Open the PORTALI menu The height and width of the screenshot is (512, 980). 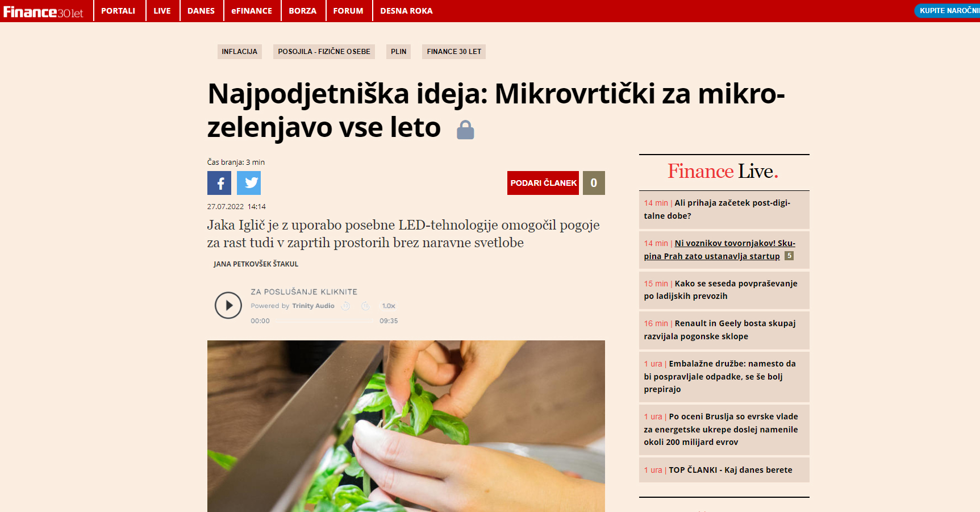[x=118, y=11]
